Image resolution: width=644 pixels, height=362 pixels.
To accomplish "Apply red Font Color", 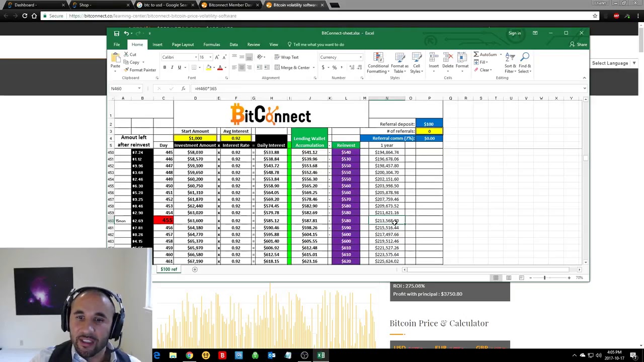I will coord(220,67).
